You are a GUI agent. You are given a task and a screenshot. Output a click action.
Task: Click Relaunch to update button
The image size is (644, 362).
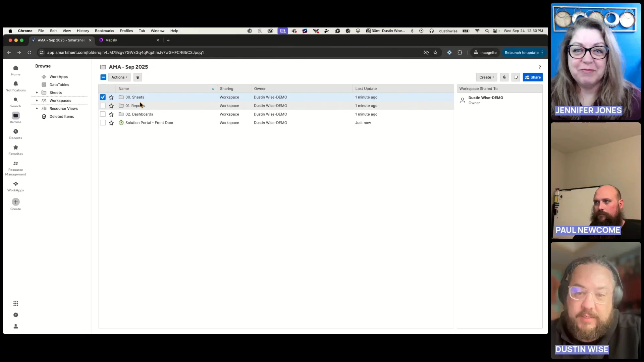click(x=522, y=53)
